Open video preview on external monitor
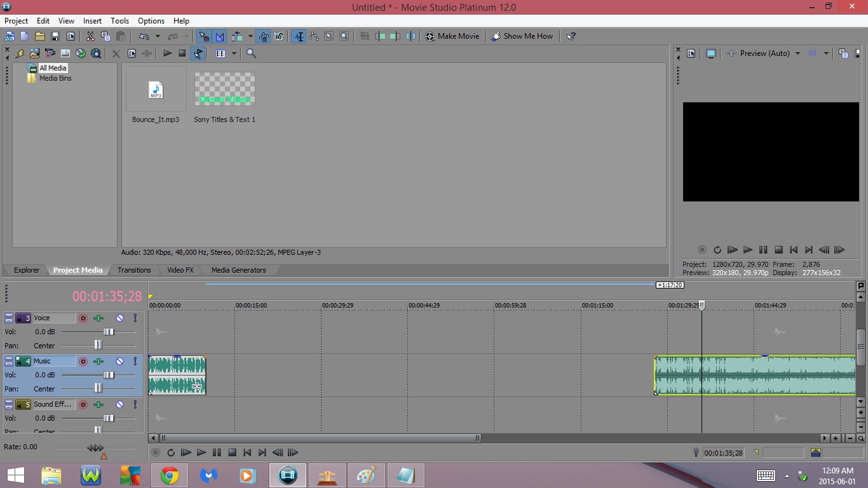868x488 pixels. click(711, 53)
